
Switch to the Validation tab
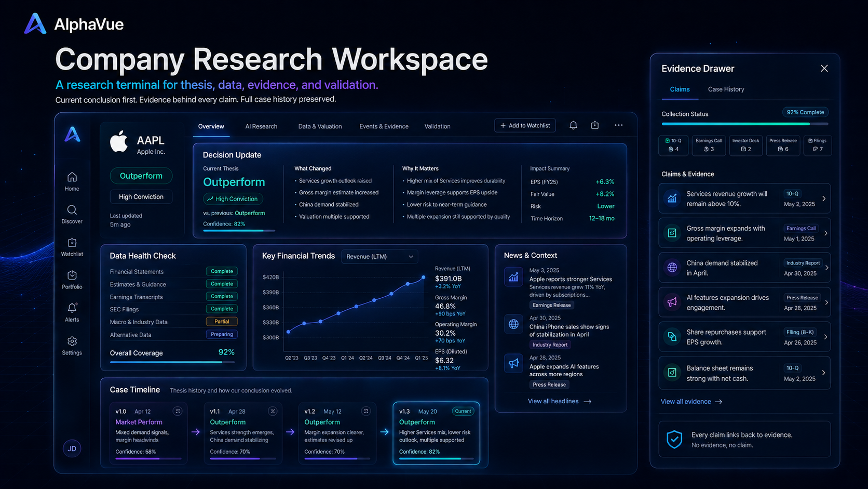[x=438, y=126]
